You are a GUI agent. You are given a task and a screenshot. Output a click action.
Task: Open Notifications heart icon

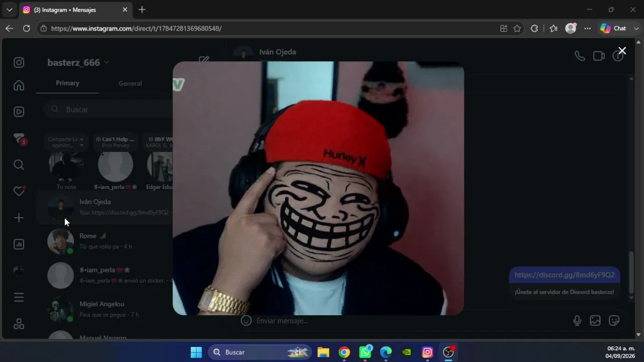pos(19,191)
